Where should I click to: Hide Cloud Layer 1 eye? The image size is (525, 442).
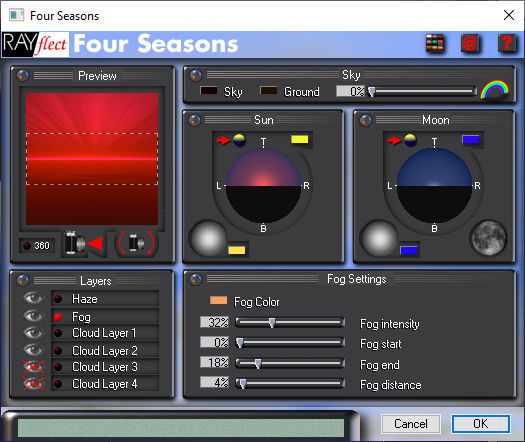click(33, 333)
